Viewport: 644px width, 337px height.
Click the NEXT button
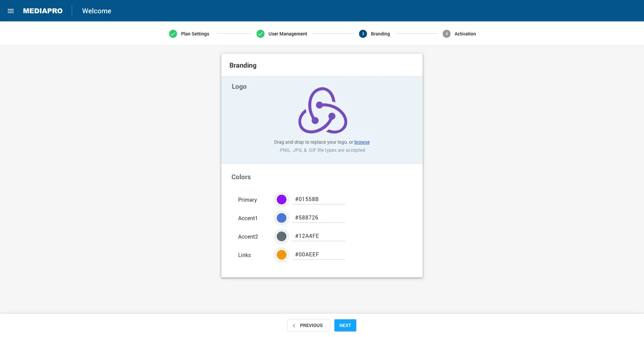coord(345,325)
